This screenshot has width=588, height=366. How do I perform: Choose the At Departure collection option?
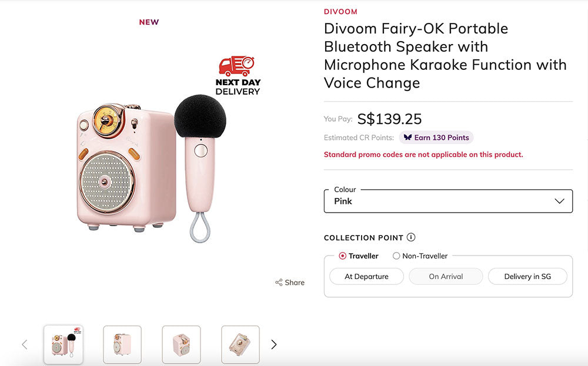pos(366,277)
